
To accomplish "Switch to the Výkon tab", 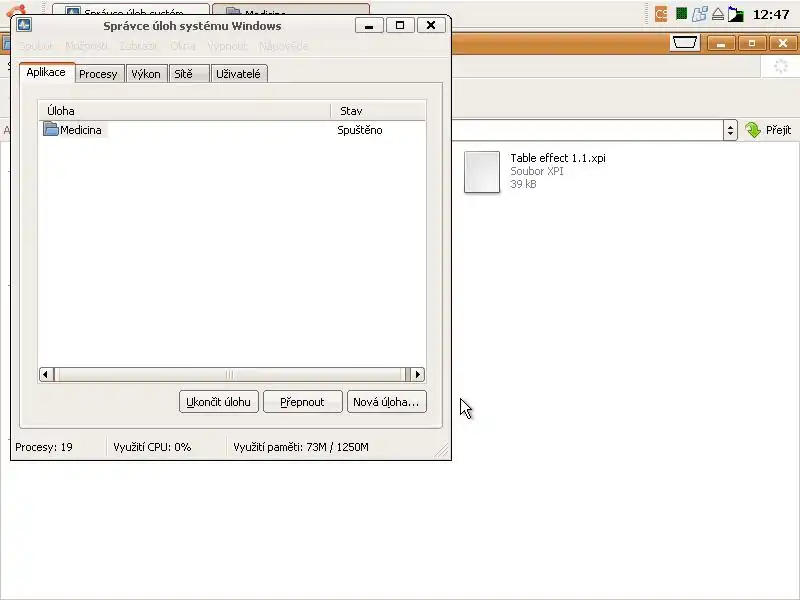I will [146, 74].
